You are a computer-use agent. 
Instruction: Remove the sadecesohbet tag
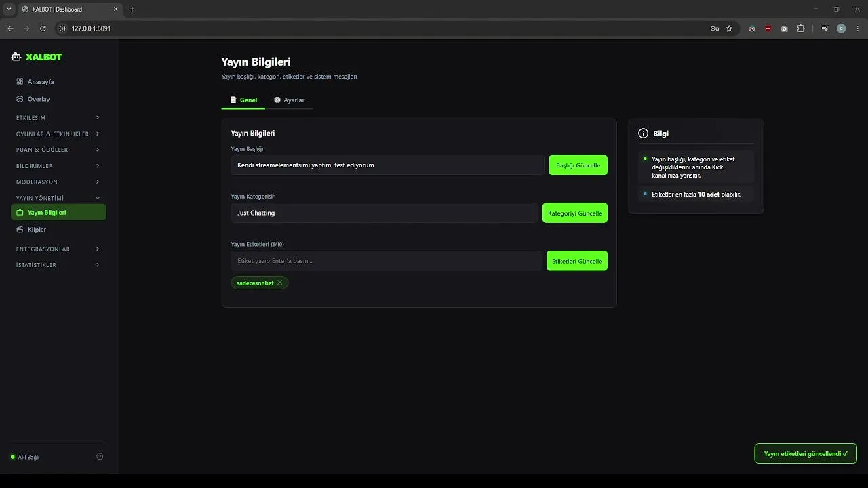[x=280, y=283]
